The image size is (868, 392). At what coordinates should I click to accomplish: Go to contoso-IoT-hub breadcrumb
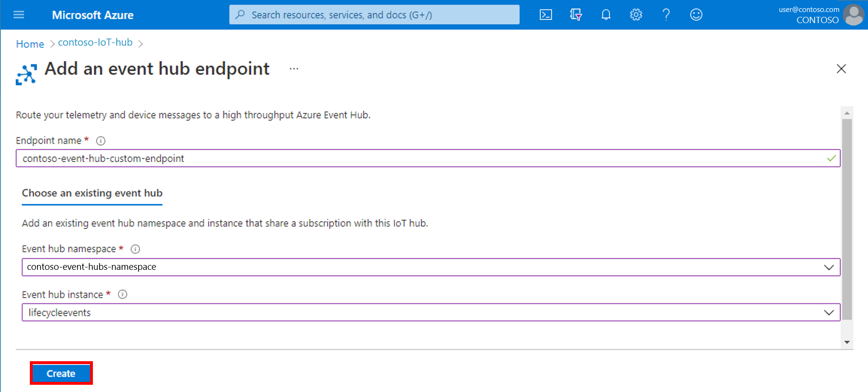pos(95,42)
